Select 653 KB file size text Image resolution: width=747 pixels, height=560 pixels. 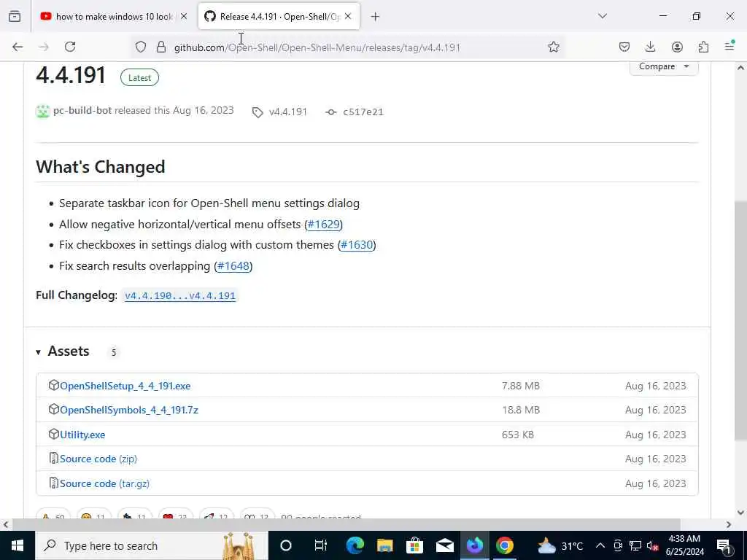pos(518,435)
